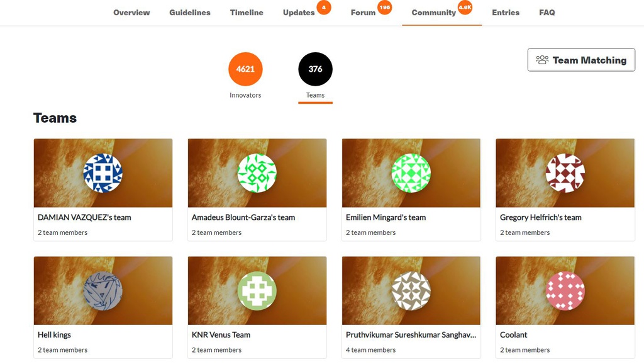Click the people icon in Team Matching
644x364 pixels.
click(542, 60)
